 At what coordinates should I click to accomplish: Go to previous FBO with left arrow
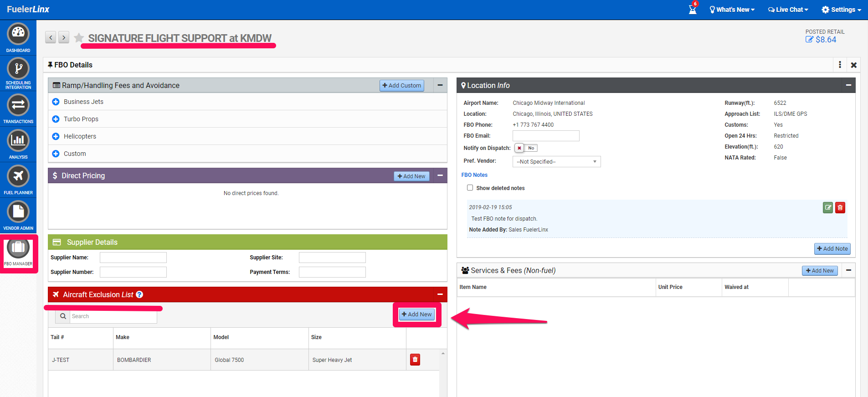(51, 37)
